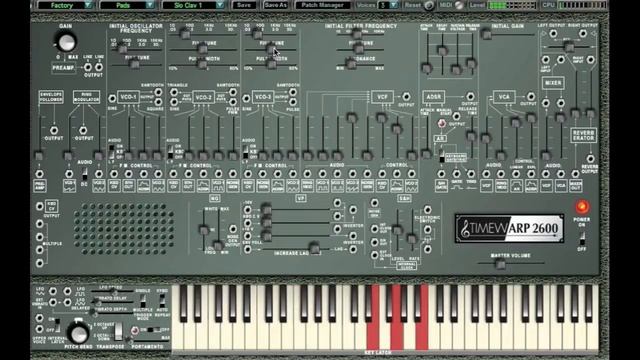Click the Master Volume slider handle
Image resolution: width=640 pixels, height=360 pixels.
point(500,264)
